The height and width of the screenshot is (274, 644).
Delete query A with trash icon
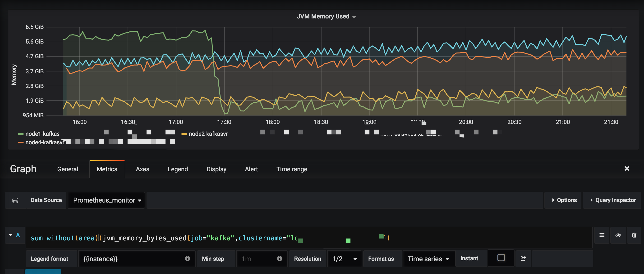click(634, 235)
